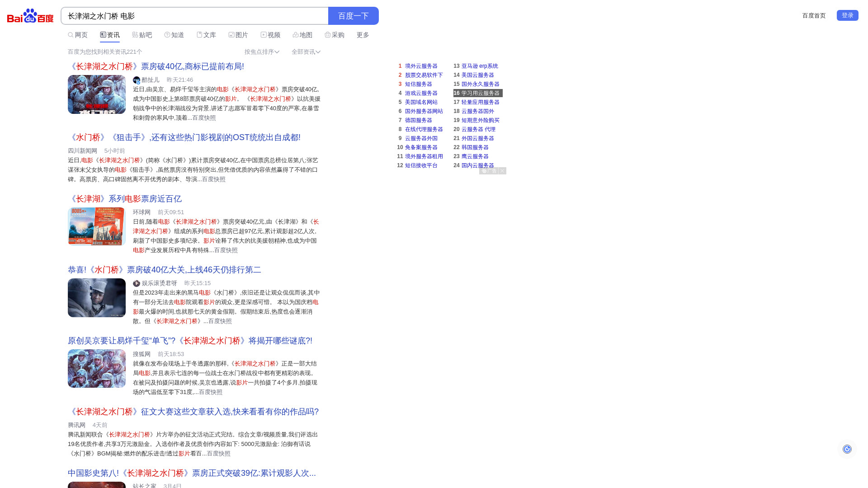
Task: Click thumbnail of the 吴京 易烊千玺 article
Action: (97, 368)
